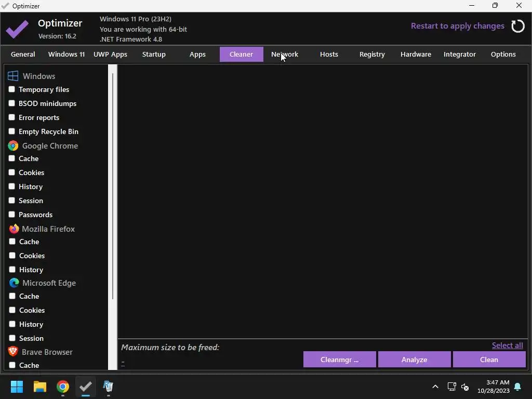Go to the Registry tab

click(372, 54)
